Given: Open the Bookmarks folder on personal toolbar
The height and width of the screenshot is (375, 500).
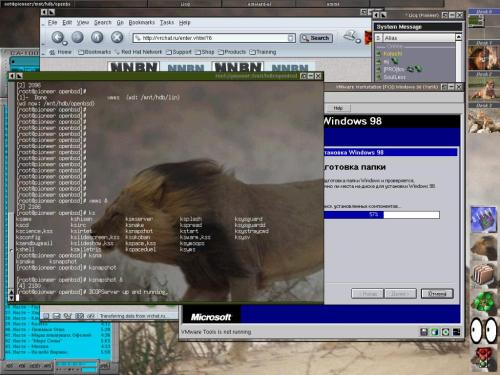Looking at the screenshot, I should point(95,52).
